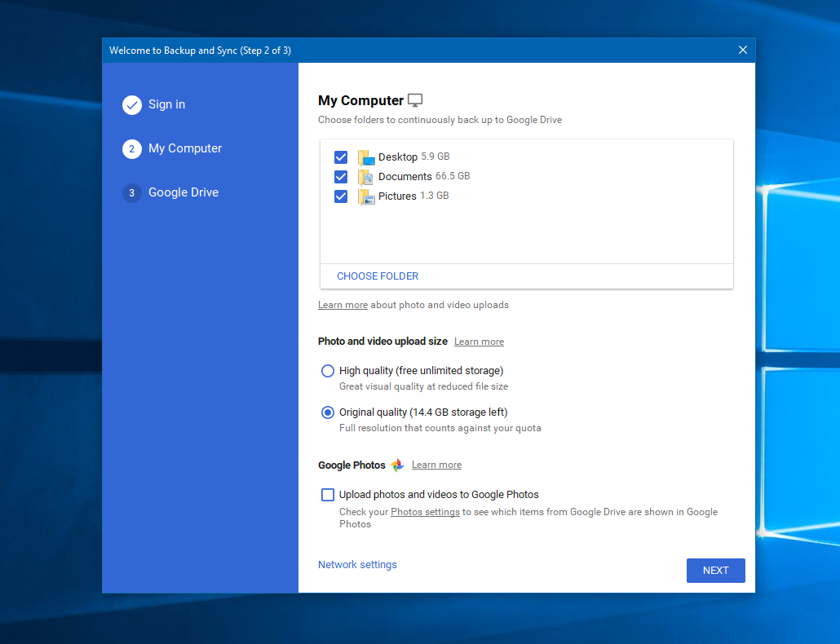Click the 66.5 GB size value

453,176
